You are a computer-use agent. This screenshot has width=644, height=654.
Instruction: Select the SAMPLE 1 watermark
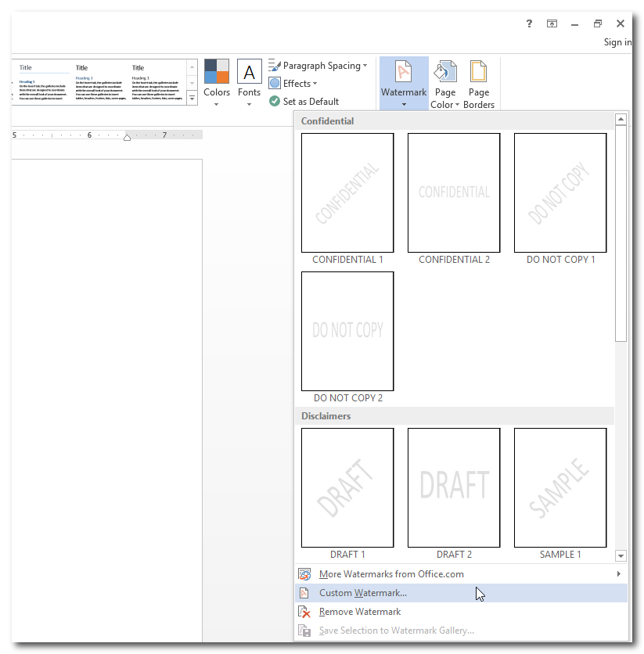(x=560, y=488)
